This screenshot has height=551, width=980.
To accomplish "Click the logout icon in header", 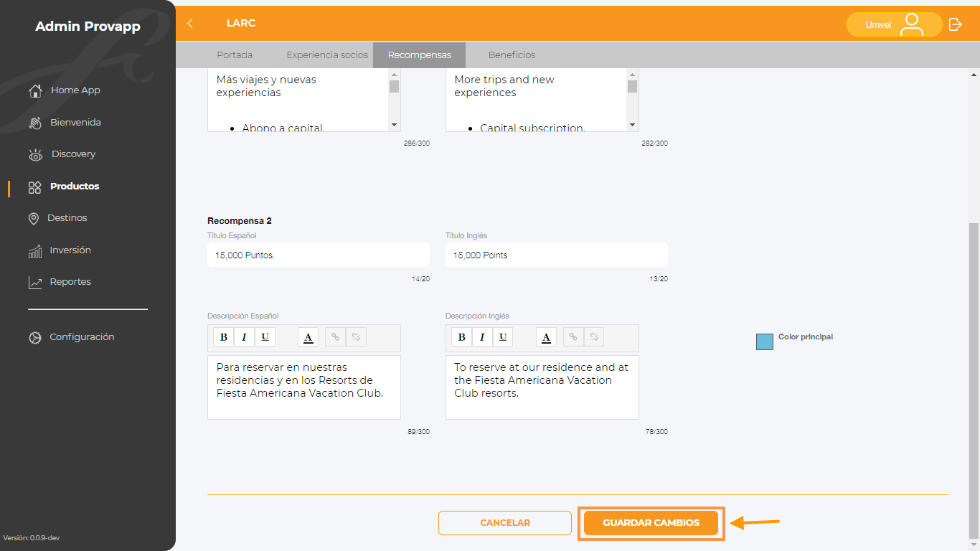I will click(x=955, y=24).
